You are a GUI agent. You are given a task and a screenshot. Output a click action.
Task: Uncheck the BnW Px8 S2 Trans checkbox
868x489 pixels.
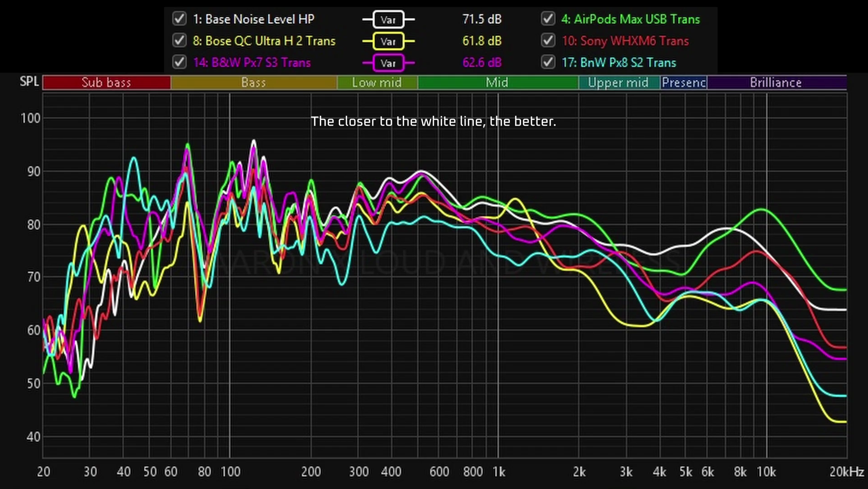pos(548,62)
